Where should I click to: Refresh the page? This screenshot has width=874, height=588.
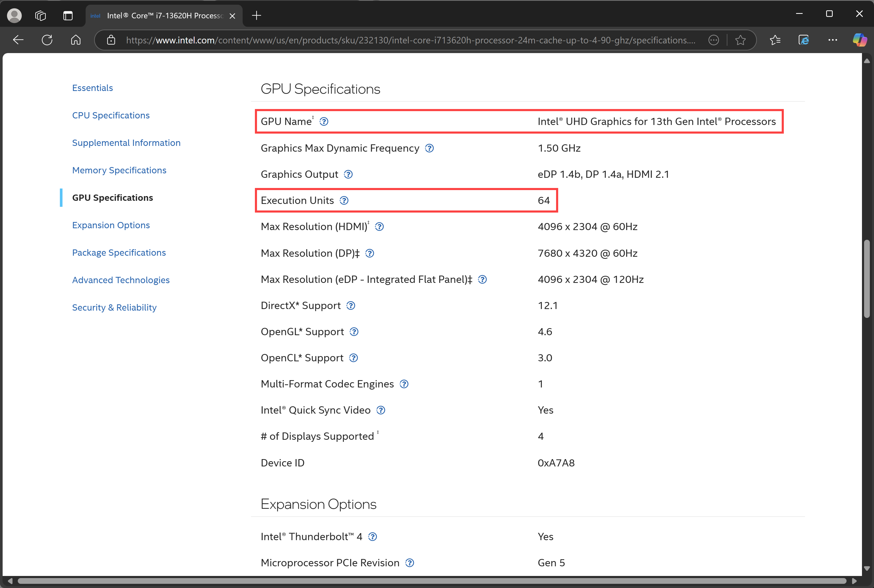pos(47,40)
